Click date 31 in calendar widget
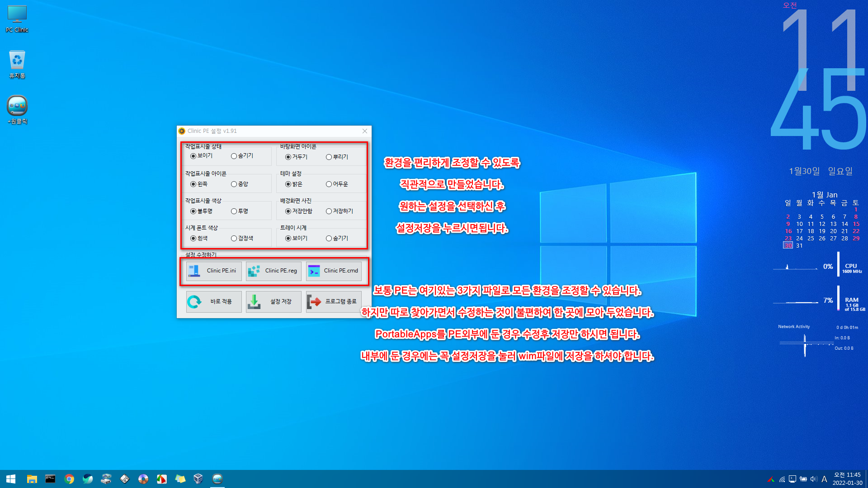The height and width of the screenshot is (488, 868). click(799, 245)
